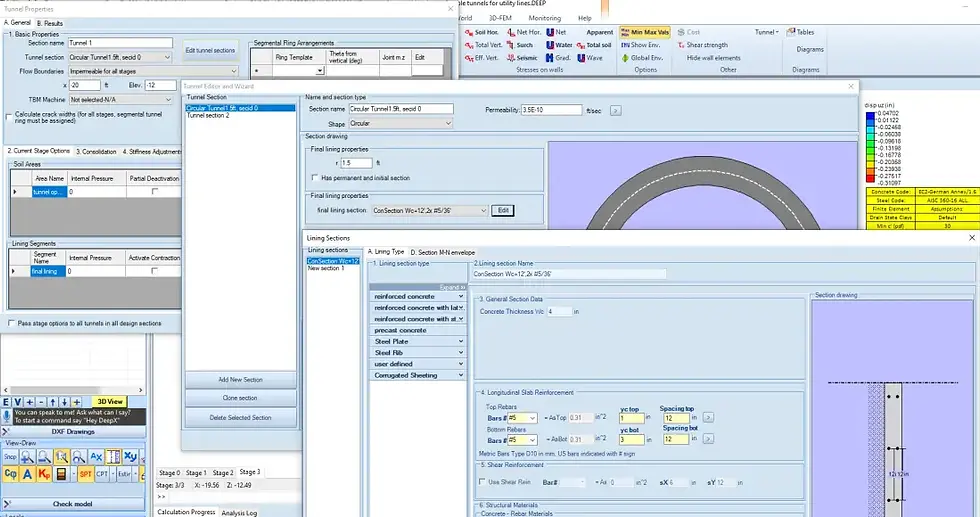Image resolution: width=980 pixels, height=517 pixels.
Task: Show Wave pressure diagram
Action: pyautogui.click(x=590, y=58)
